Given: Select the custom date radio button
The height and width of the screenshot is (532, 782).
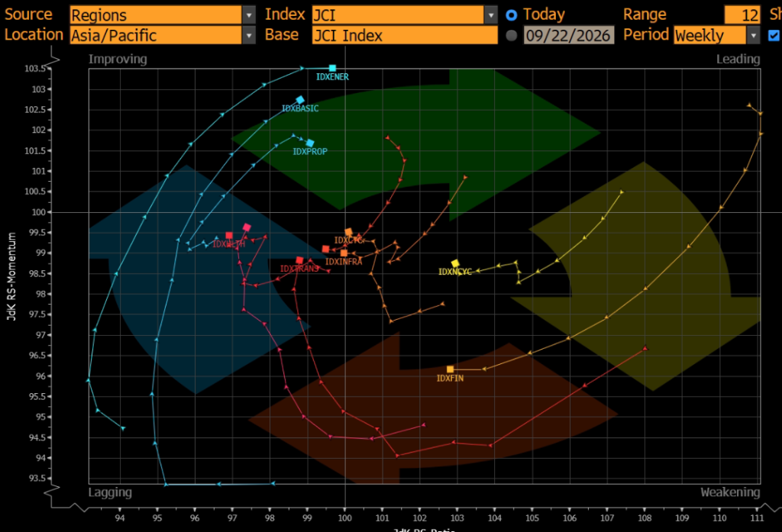Looking at the screenshot, I should 511,35.
